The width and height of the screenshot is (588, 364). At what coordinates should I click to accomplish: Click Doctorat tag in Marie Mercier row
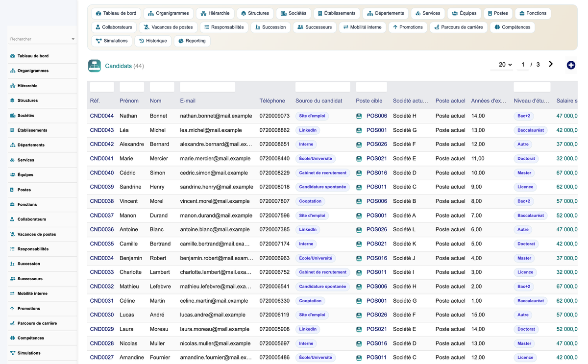click(x=526, y=159)
